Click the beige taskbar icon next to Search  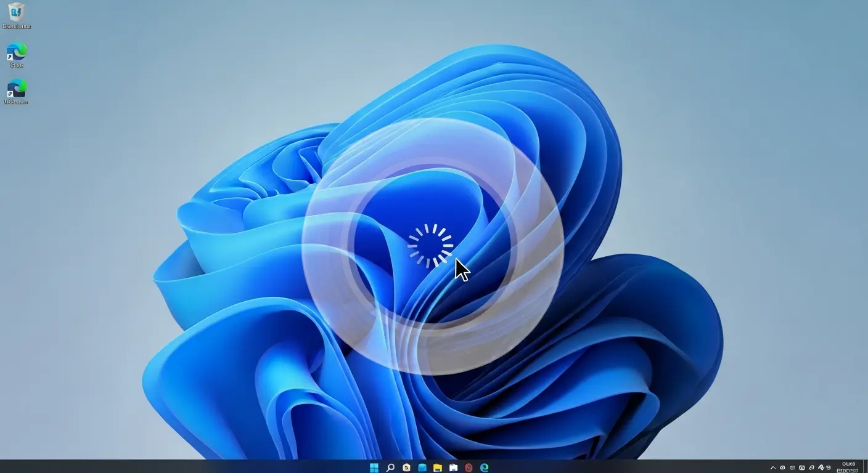coord(406,468)
